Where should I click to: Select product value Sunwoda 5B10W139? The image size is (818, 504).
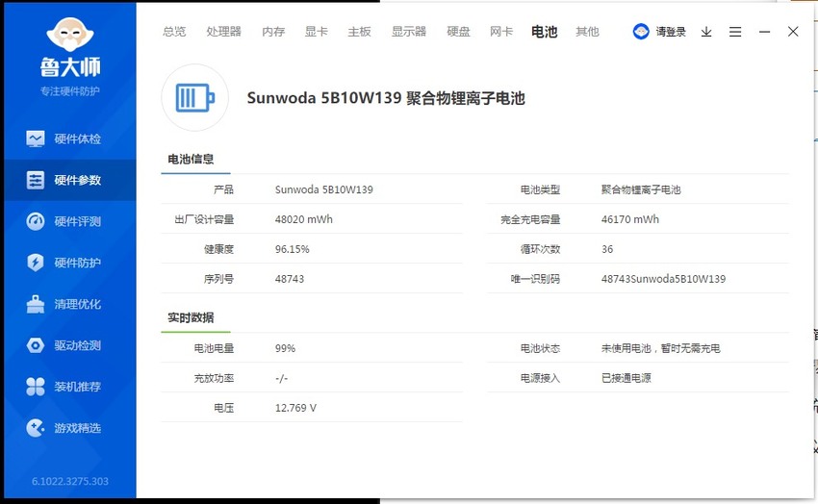324,189
